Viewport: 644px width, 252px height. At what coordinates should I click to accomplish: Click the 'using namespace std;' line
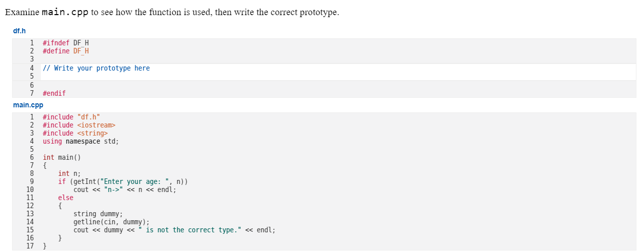81,141
